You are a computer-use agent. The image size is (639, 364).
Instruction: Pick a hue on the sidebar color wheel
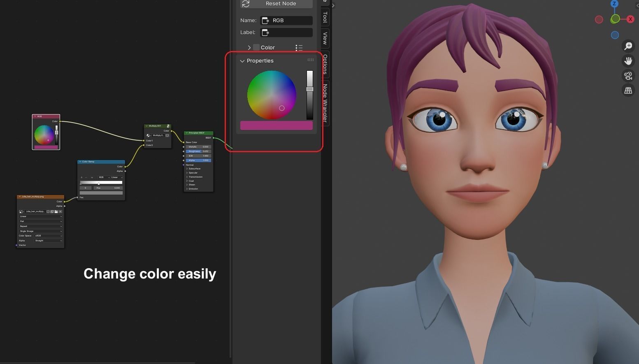pos(272,95)
